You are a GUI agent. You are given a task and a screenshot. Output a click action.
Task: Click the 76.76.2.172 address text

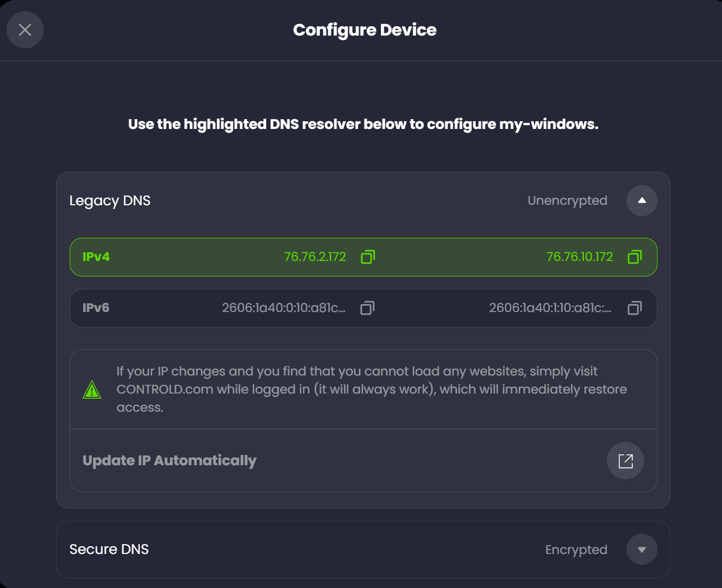(315, 257)
